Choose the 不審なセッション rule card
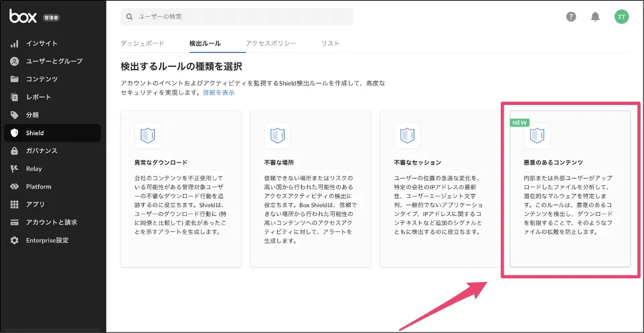Viewport: 644px width, 333px height. [440, 189]
